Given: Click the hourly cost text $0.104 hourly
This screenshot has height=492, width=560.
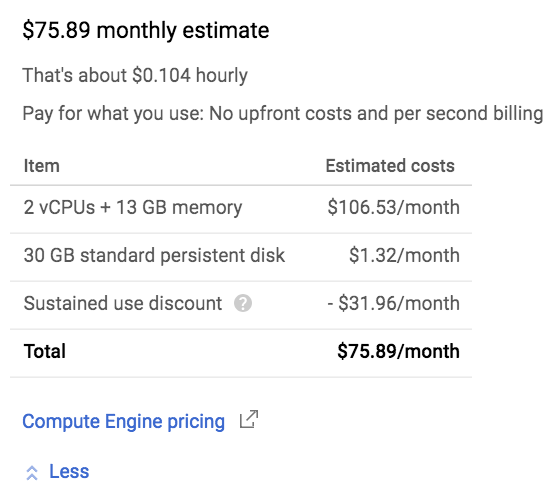Looking at the screenshot, I should (190, 76).
